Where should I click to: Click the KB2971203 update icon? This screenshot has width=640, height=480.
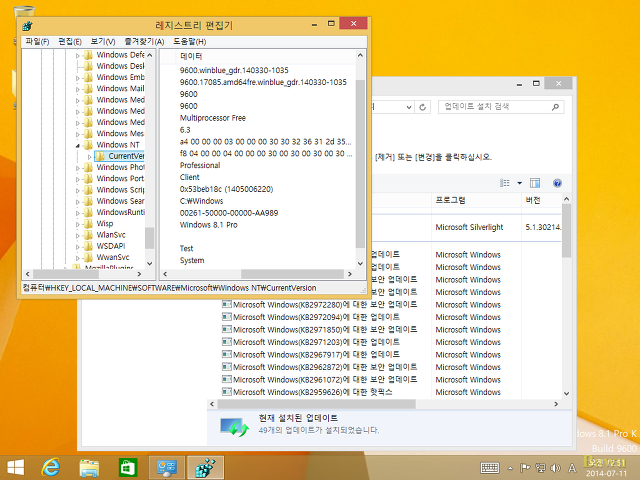[227, 342]
